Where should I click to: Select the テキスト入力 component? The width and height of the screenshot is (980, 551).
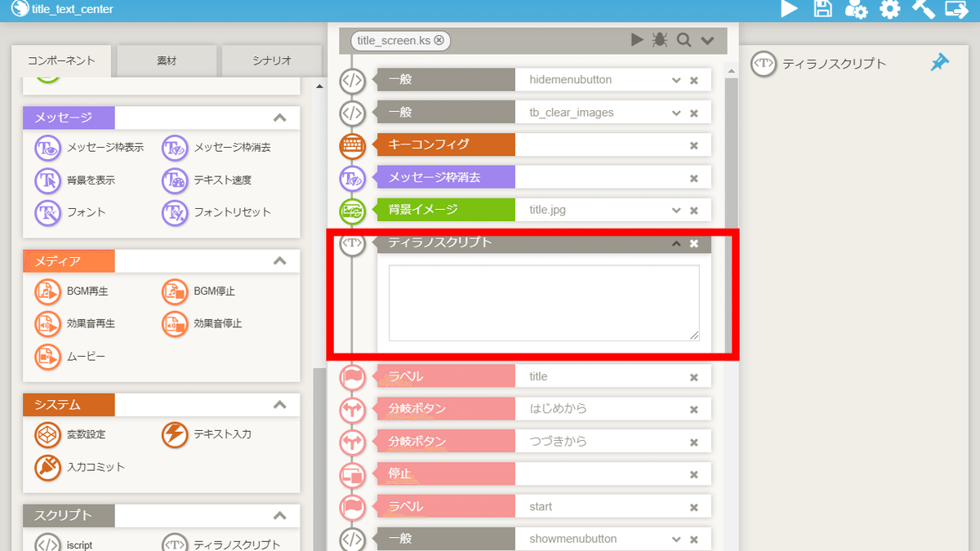(x=207, y=435)
